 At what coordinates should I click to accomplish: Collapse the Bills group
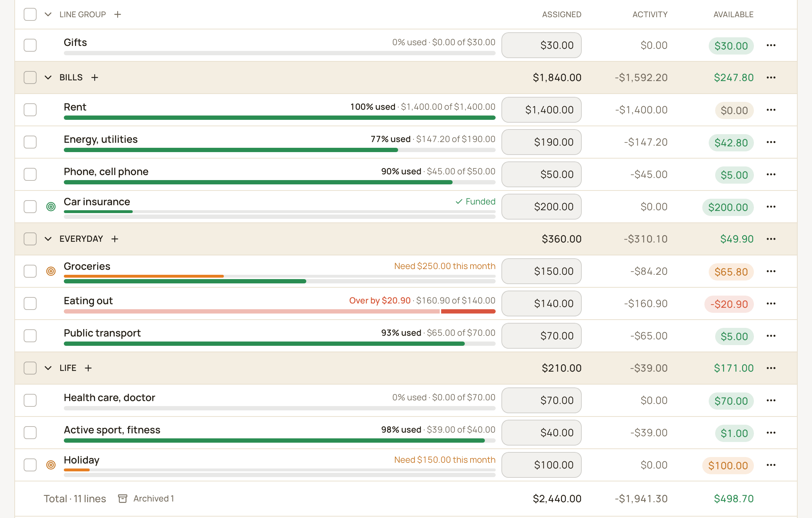point(48,77)
